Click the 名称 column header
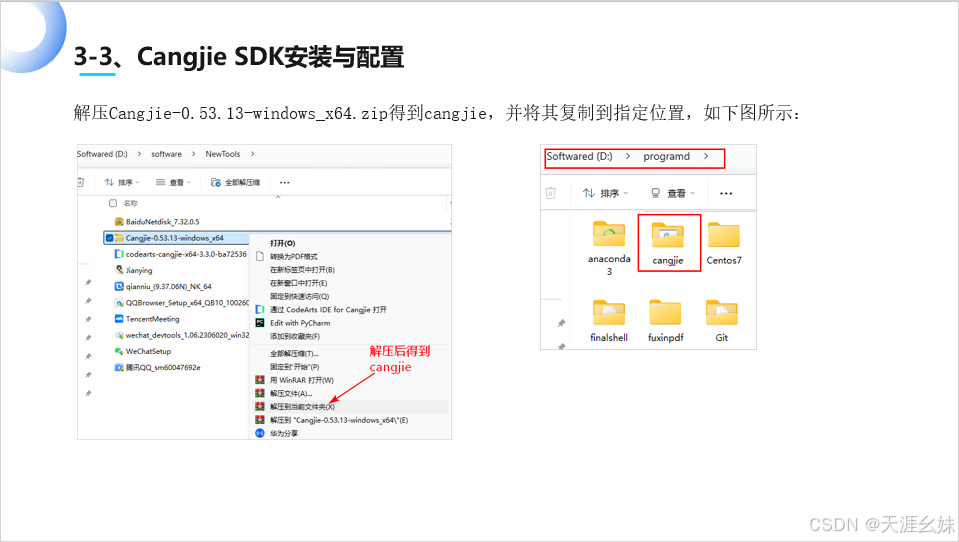 pos(130,203)
